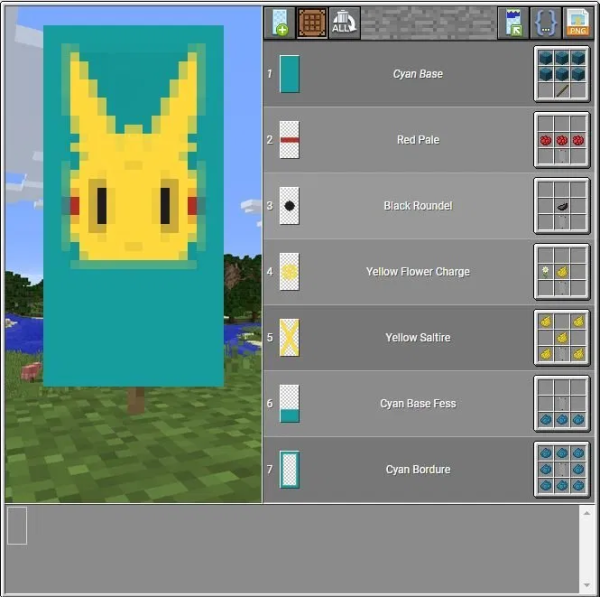Click the Red Pale layer row label

(x=417, y=140)
